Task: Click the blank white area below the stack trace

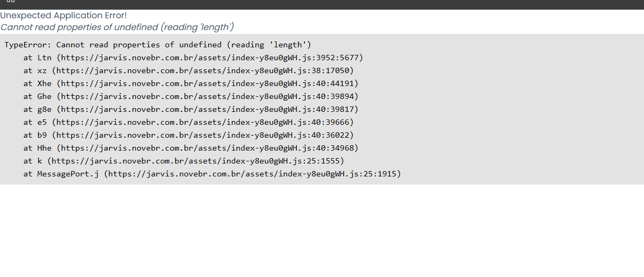Action: [x=322, y=231]
